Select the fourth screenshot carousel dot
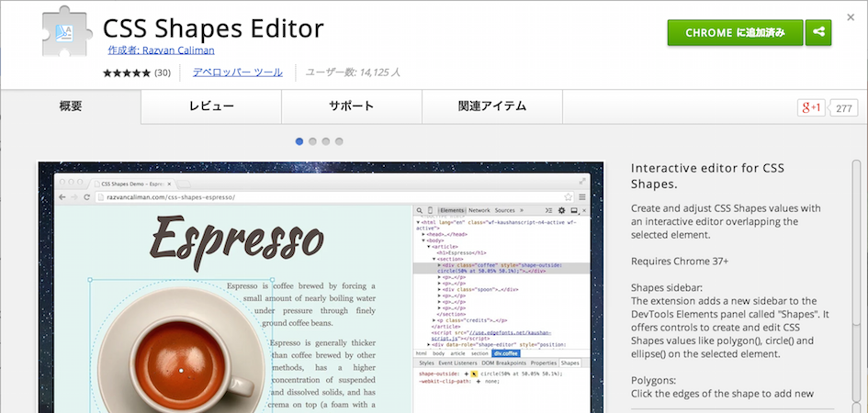Screen dimensions: 868x413 coord(339,141)
